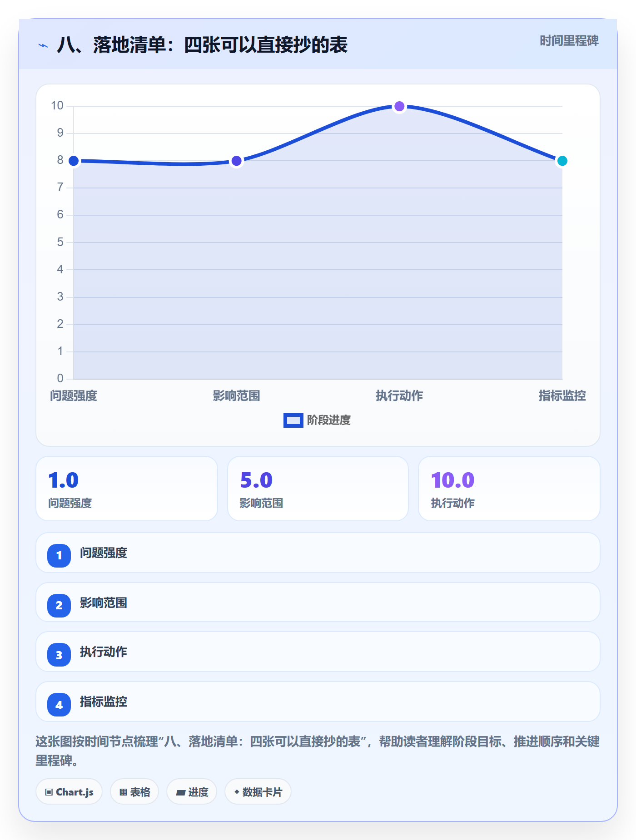Click the description paragraph below the list
This screenshot has width=636, height=840.
point(318,751)
